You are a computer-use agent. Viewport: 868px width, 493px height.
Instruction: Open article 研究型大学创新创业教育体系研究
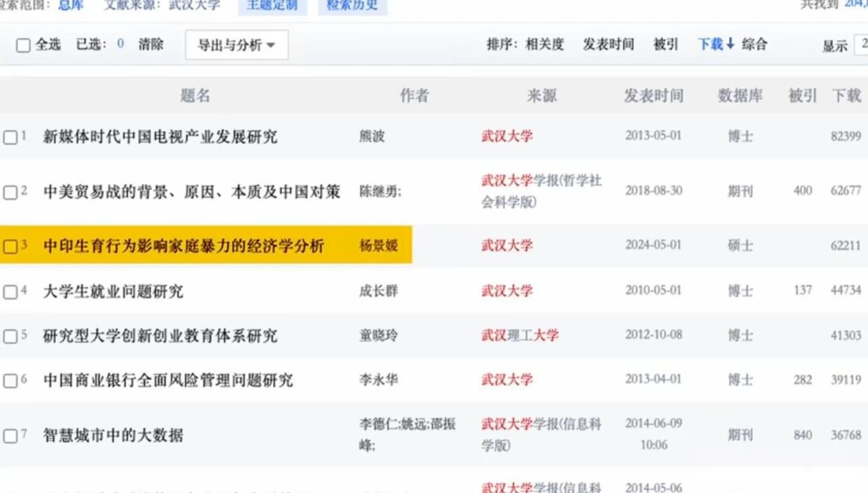(x=161, y=336)
